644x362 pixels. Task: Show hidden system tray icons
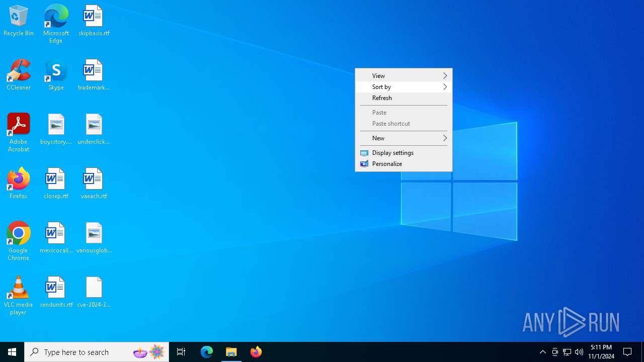[x=543, y=352]
